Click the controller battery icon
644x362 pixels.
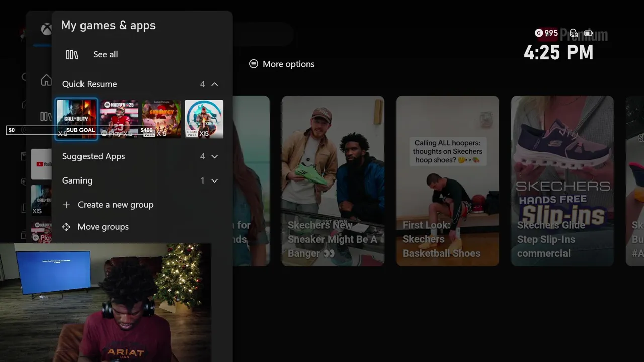(589, 33)
